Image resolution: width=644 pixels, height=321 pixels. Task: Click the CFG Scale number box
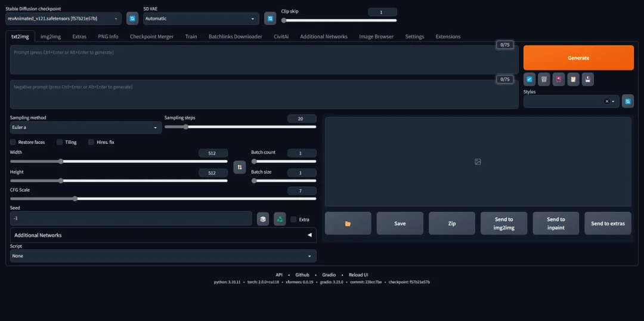tap(302, 191)
